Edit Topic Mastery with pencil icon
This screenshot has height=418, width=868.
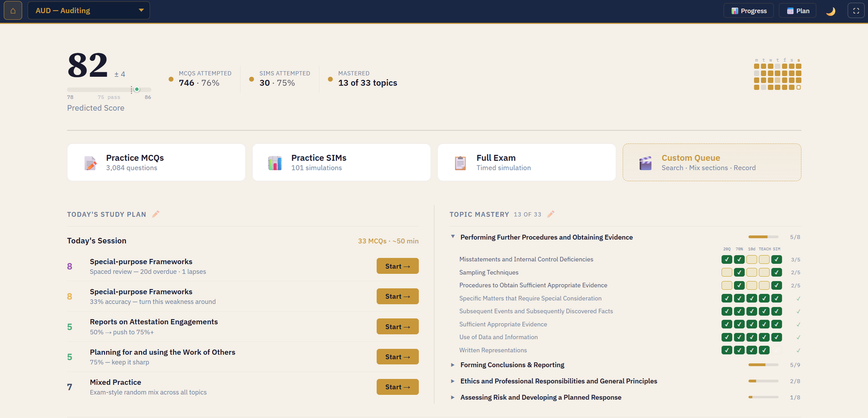[x=551, y=214]
